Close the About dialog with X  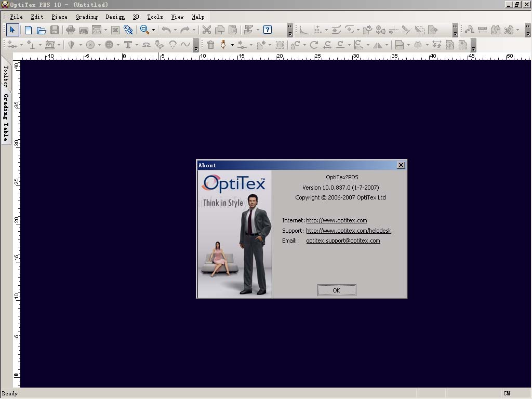point(401,165)
